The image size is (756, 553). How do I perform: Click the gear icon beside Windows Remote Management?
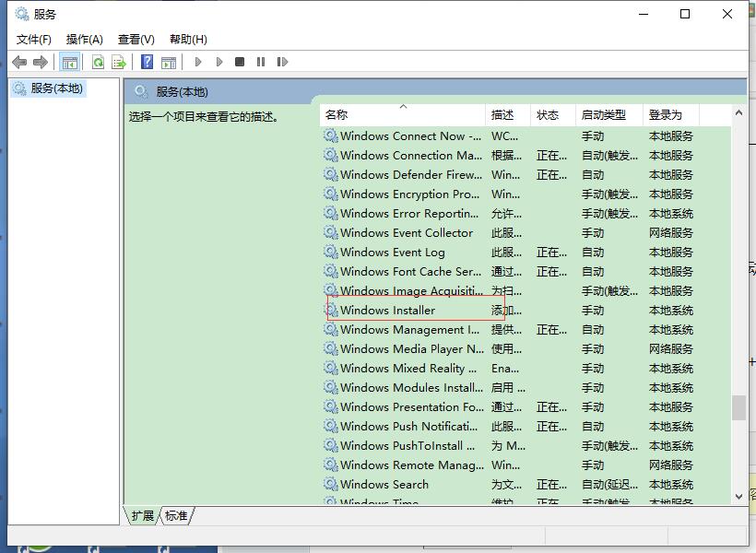coord(330,465)
